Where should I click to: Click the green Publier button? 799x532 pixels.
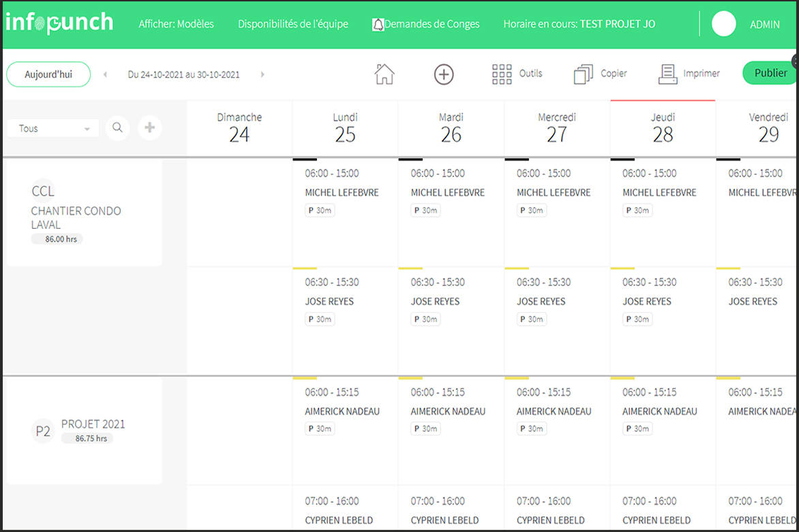pyautogui.click(x=770, y=73)
